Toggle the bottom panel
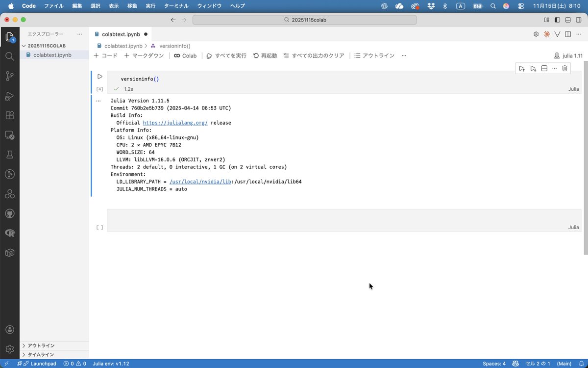588x368 pixels. click(568, 20)
